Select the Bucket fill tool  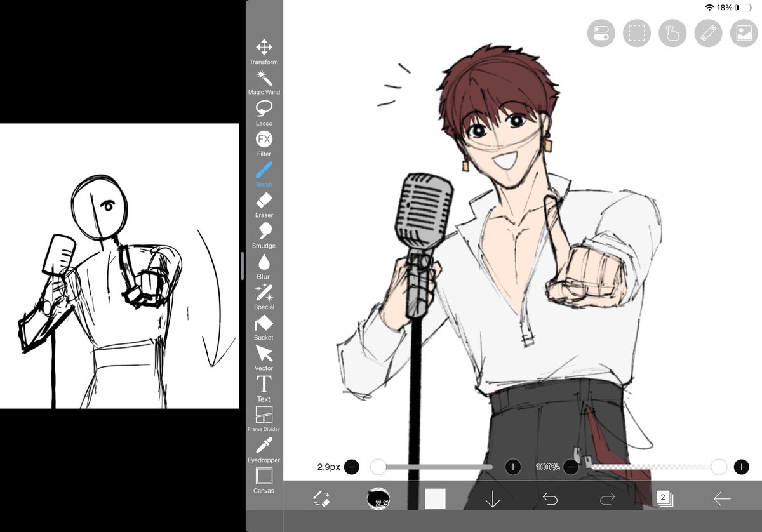pyautogui.click(x=264, y=328)
